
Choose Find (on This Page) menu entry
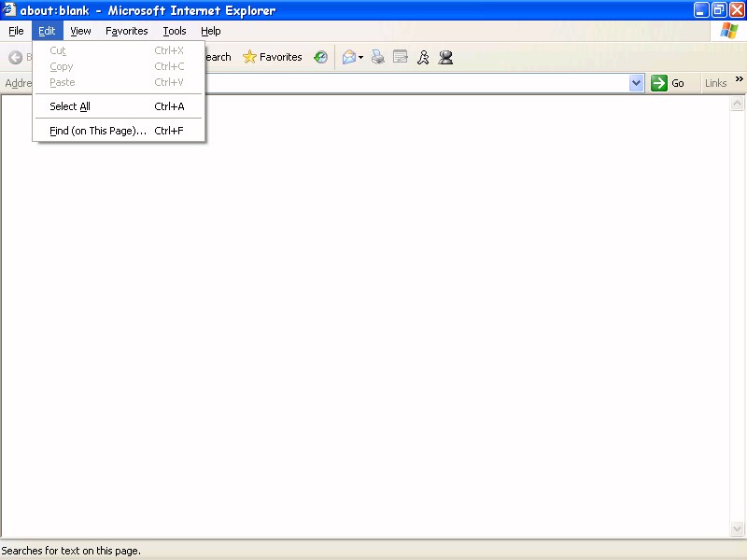click(120, 131)
